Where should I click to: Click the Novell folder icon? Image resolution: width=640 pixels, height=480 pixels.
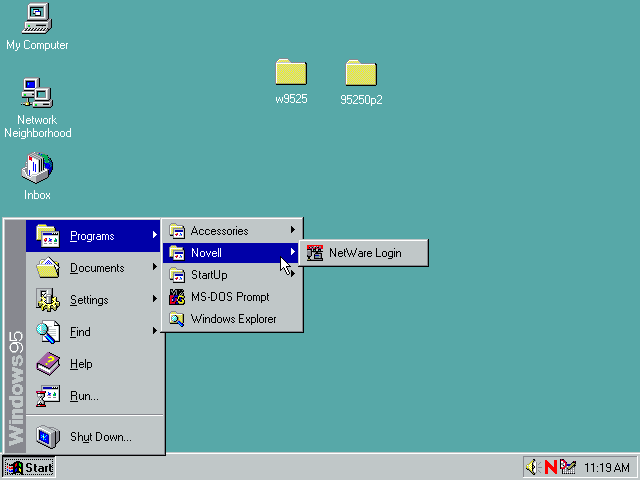coord(177,253)
